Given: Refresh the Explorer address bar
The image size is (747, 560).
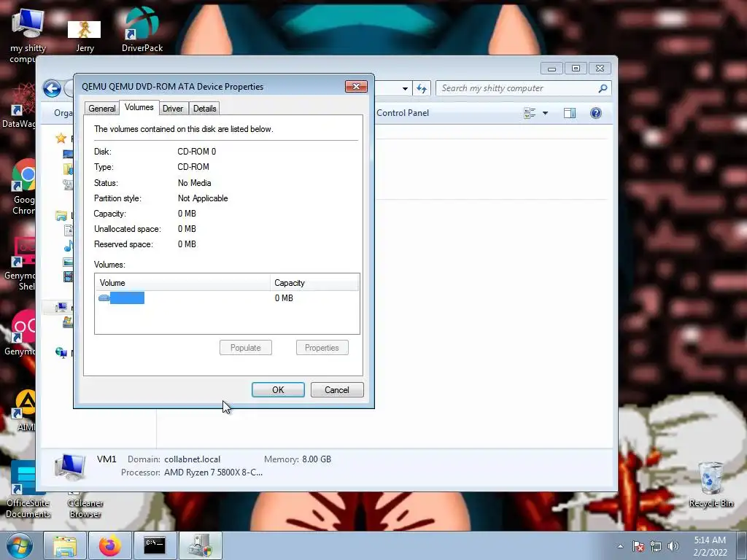Looking at the screenshot, I should tap(422, 88).
